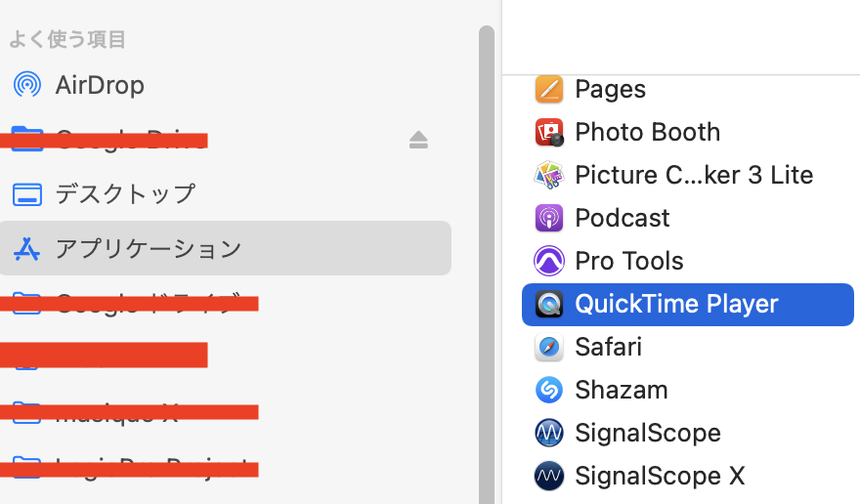Click the SignalScope app icon

[x=549, y=433]
